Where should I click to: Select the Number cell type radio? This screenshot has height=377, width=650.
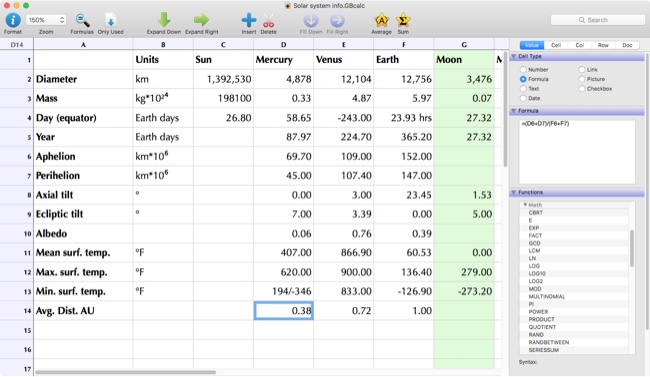click(x=523, y=70)
